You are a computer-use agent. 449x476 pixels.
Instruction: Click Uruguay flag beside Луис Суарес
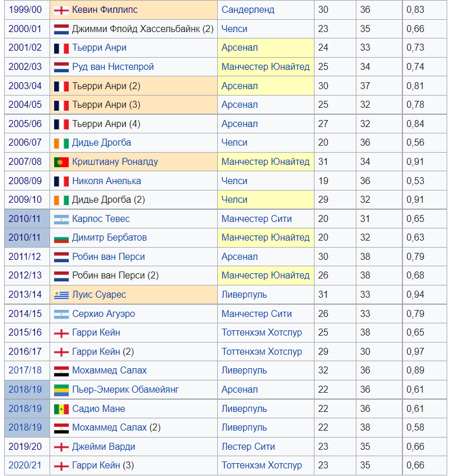tap(61, 295)
